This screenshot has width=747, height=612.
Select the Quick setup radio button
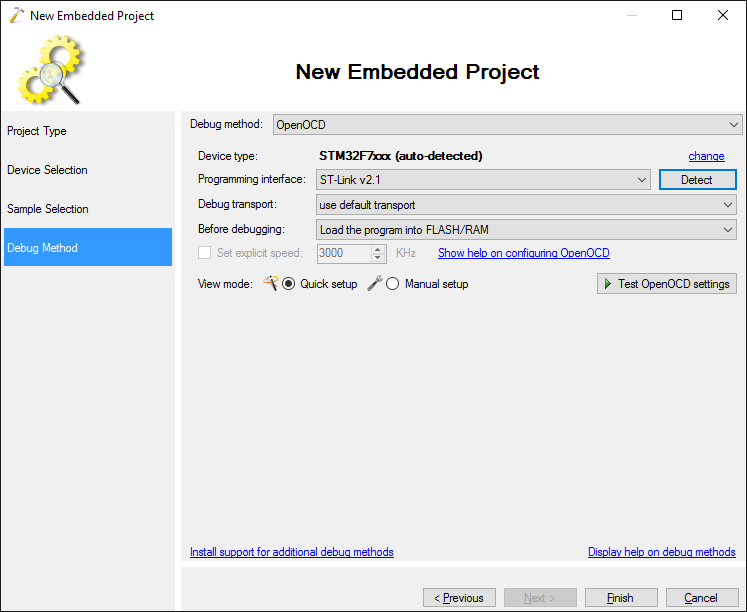pos(288,284)
